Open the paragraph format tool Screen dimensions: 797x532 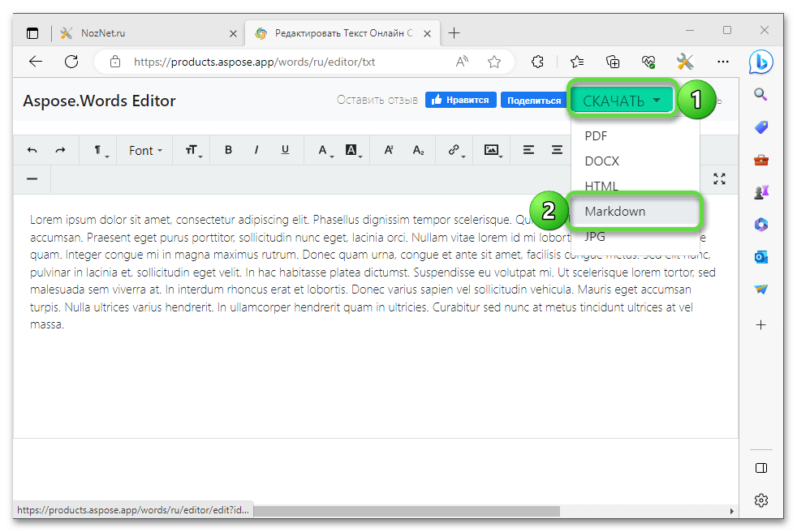coord(100,150)
